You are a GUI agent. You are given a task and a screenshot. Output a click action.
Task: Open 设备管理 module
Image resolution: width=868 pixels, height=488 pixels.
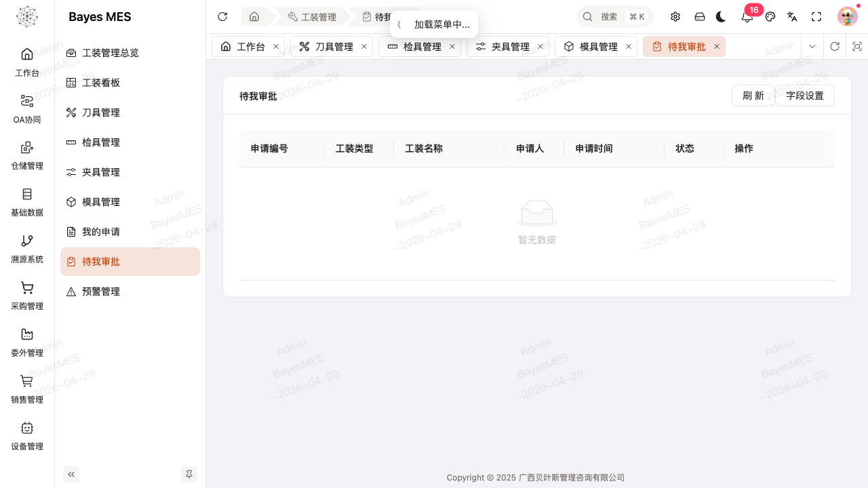[x=27, y=436]
